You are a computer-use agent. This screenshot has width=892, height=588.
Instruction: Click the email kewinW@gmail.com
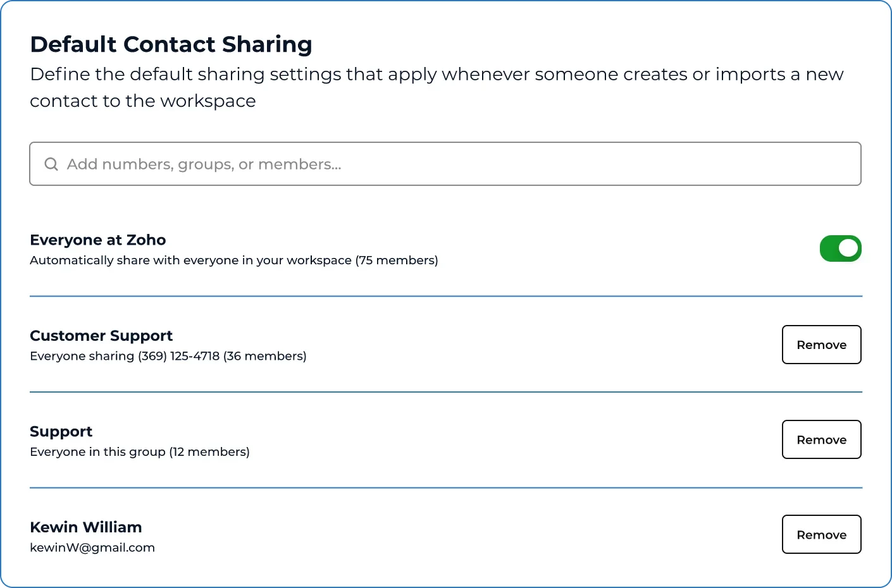pos(92,548)
